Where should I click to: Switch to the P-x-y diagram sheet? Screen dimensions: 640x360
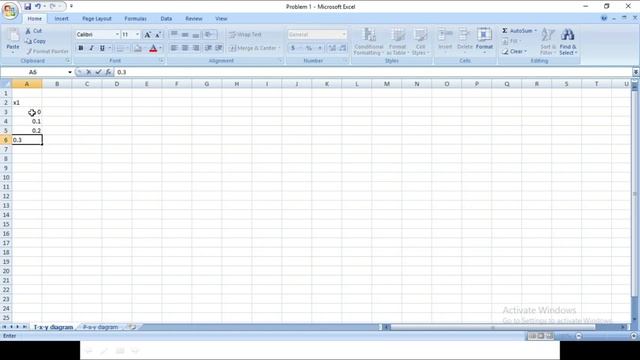click(100, 327)
